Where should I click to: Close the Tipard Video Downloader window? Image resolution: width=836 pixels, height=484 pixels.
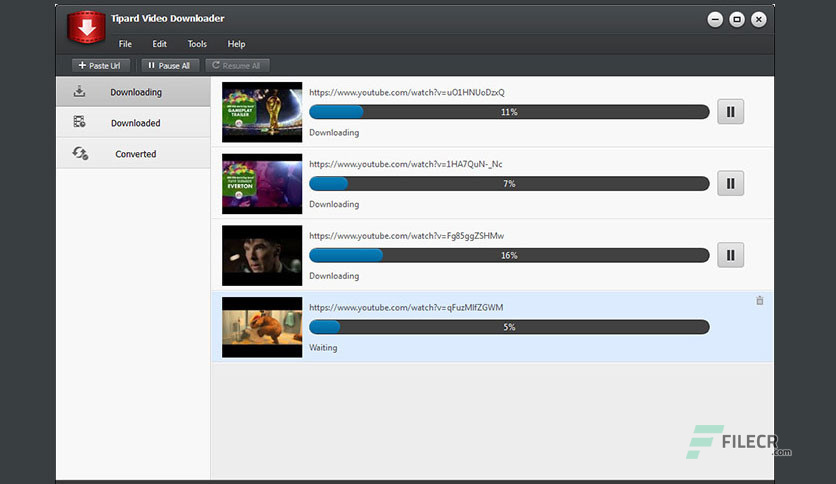(759, 20)
